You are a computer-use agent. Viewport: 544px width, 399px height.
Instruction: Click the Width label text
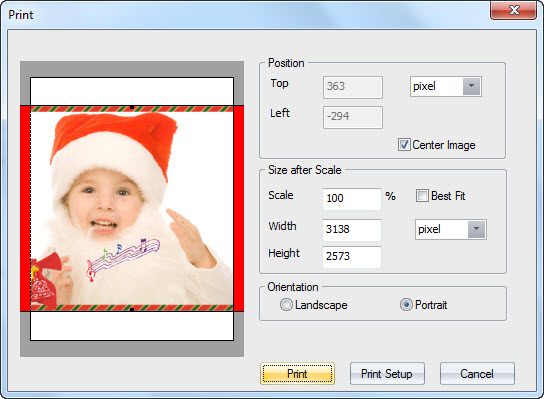pos(282,226)
